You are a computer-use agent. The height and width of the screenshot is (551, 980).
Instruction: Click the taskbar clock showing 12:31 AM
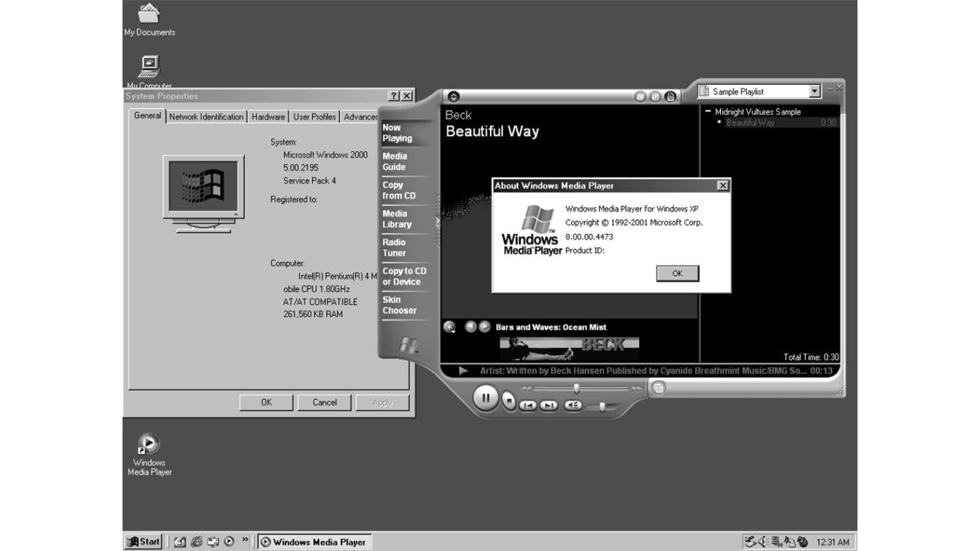(x=832, y=542)
